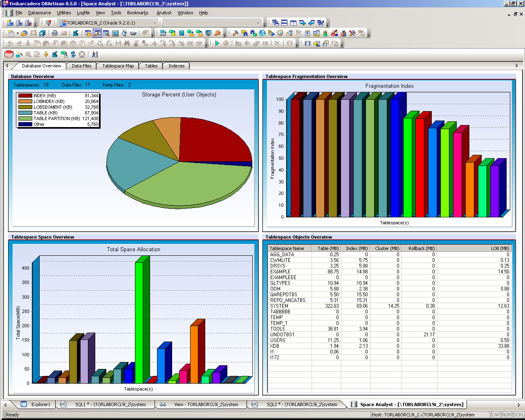Click the right scroll arrow of analyst tab strip

tap(517, 66)
